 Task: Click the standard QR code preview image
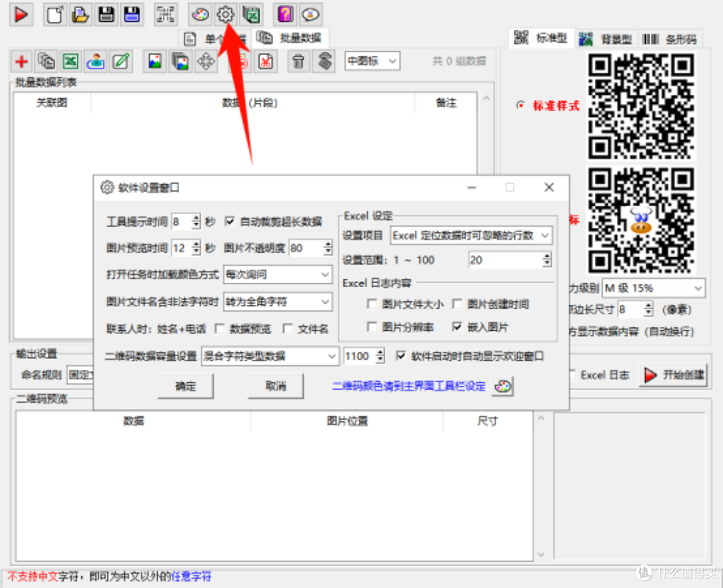[641, 106]
